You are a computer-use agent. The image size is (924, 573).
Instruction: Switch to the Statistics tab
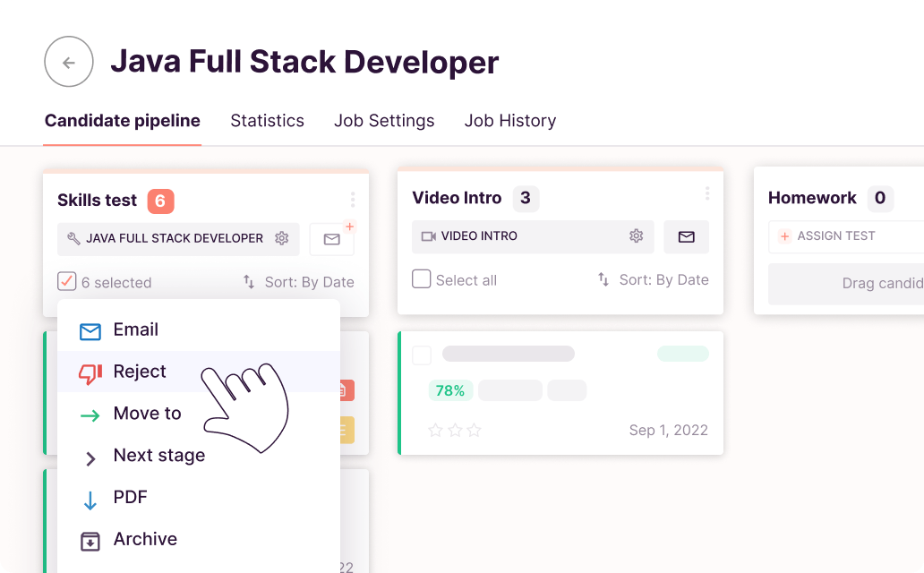pyautogui.click(x=267, y=120)
